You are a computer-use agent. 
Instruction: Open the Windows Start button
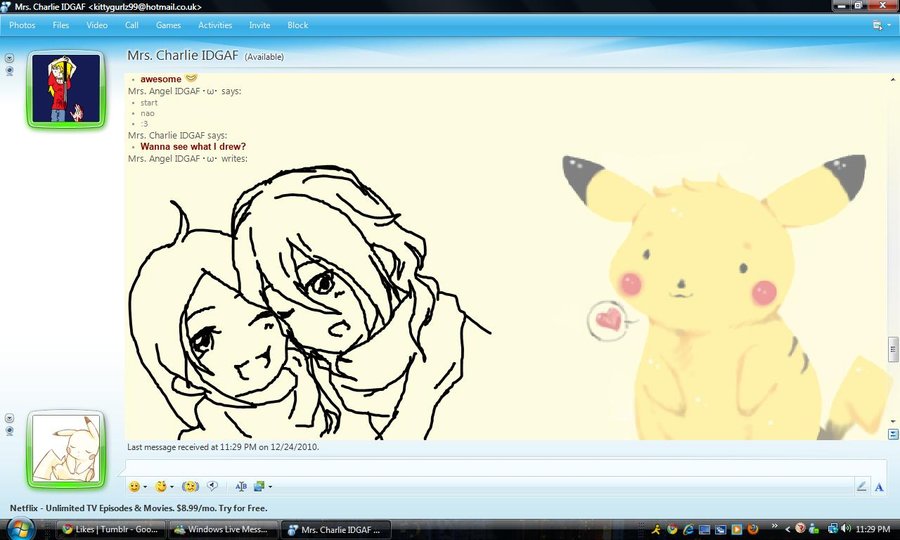(x=20, y=528)
